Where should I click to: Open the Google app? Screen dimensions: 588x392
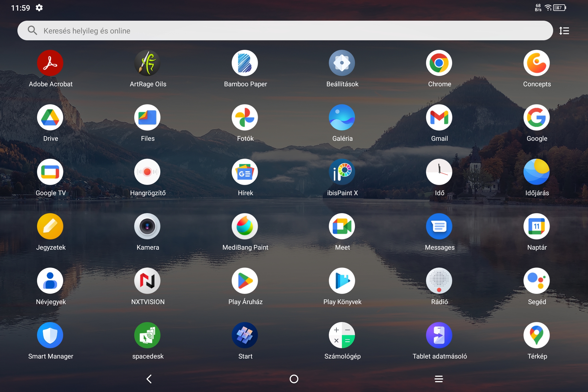[537, 117]
